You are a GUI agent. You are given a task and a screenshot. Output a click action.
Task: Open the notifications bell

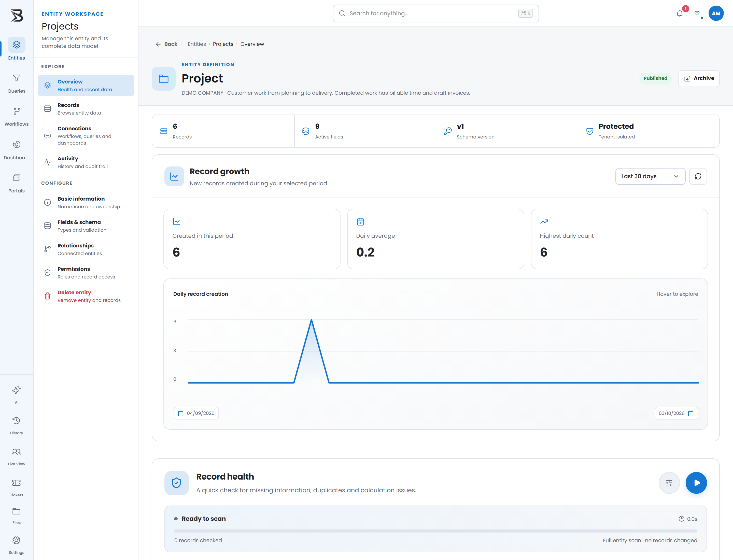tap(680, 13)
